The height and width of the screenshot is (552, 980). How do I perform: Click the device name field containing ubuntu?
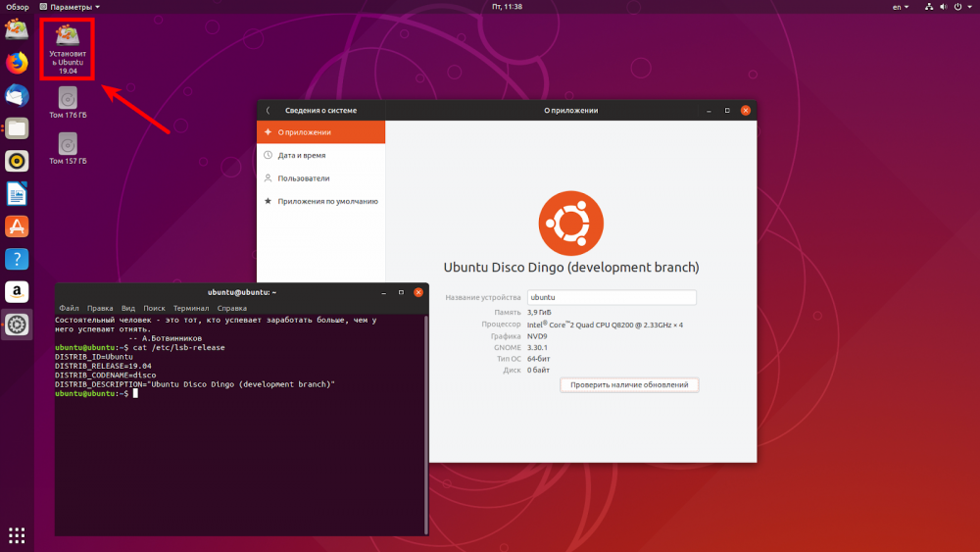pyautogui.click(x=612, y=297)
